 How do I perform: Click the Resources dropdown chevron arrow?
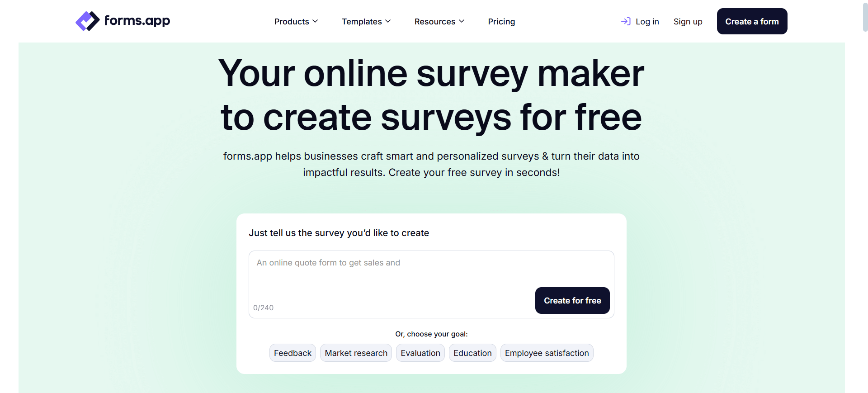coord(462,21)
